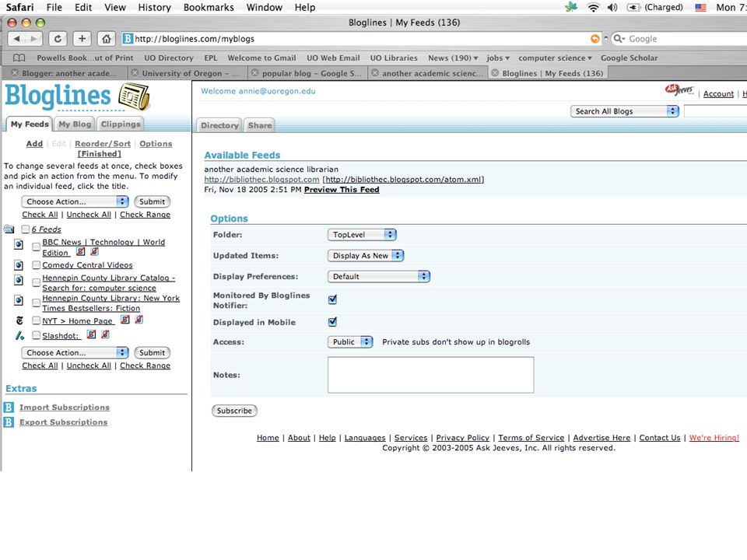Screen dimensions: 747x560
Task: Open the top Choose Action dropdown
Action: [x=75, y=201]
